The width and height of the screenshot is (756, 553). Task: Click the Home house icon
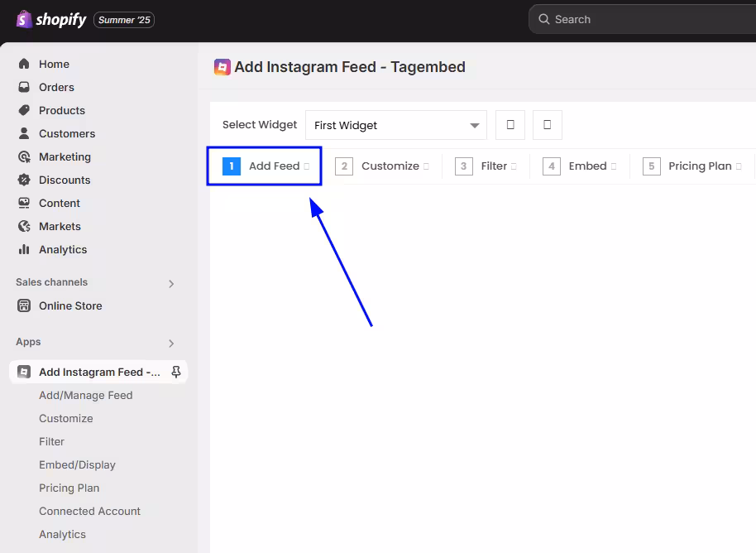[24, 64]
